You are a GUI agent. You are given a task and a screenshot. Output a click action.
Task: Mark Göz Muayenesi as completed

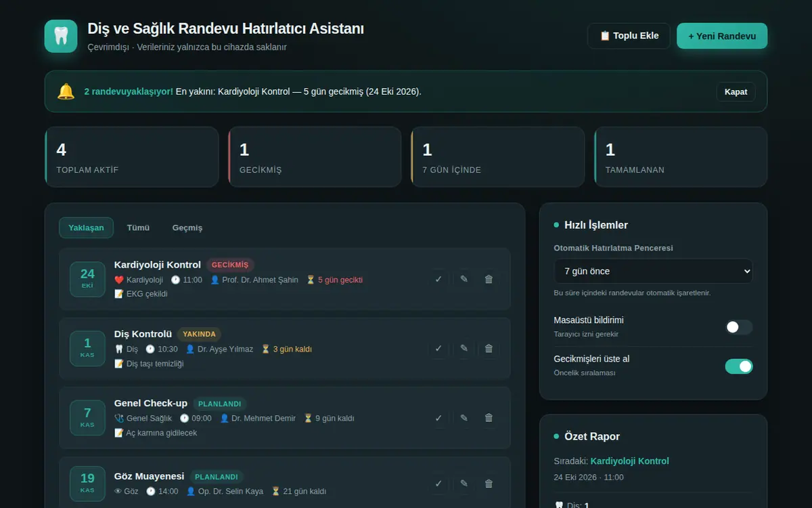438,484
